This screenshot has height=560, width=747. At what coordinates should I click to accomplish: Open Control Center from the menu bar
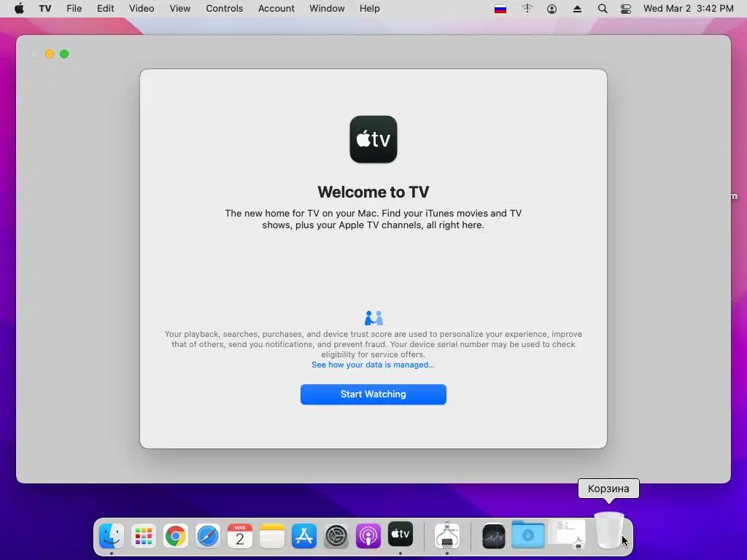(x=625, y=9)
